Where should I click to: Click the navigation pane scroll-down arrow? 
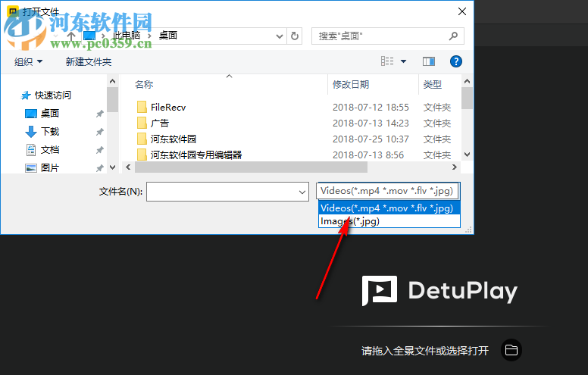[112, 167]
